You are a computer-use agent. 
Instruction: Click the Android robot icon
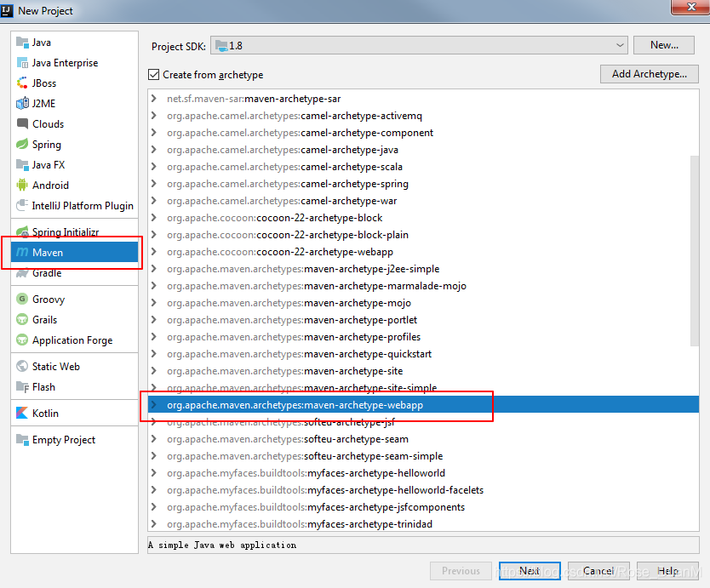(22, 185)
